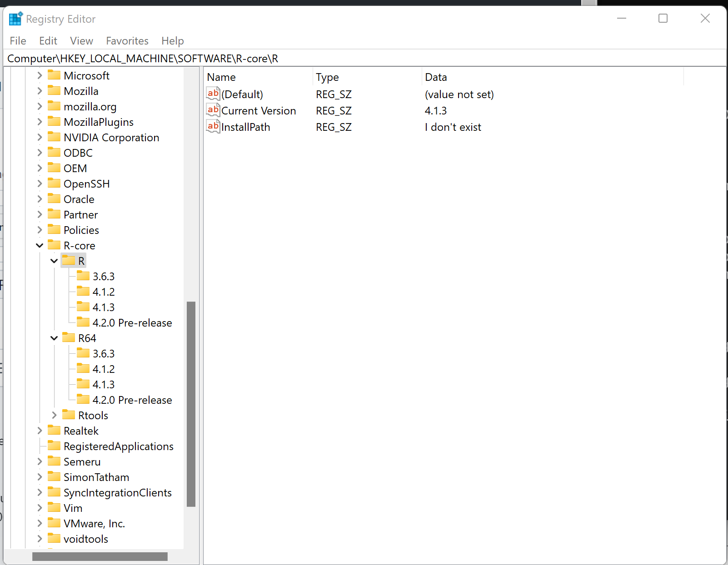Viewport: 728px width, 565px height.
Task: Expand the NVIDIA Corporation key
Action: [x=40, y=137]
